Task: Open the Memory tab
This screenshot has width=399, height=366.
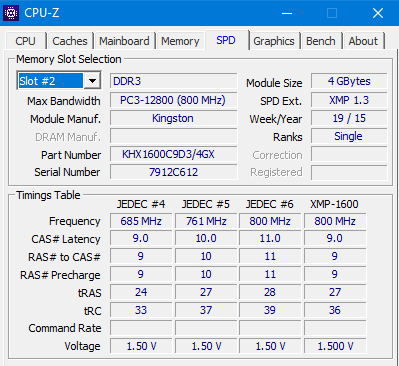Action: point(180,41)
